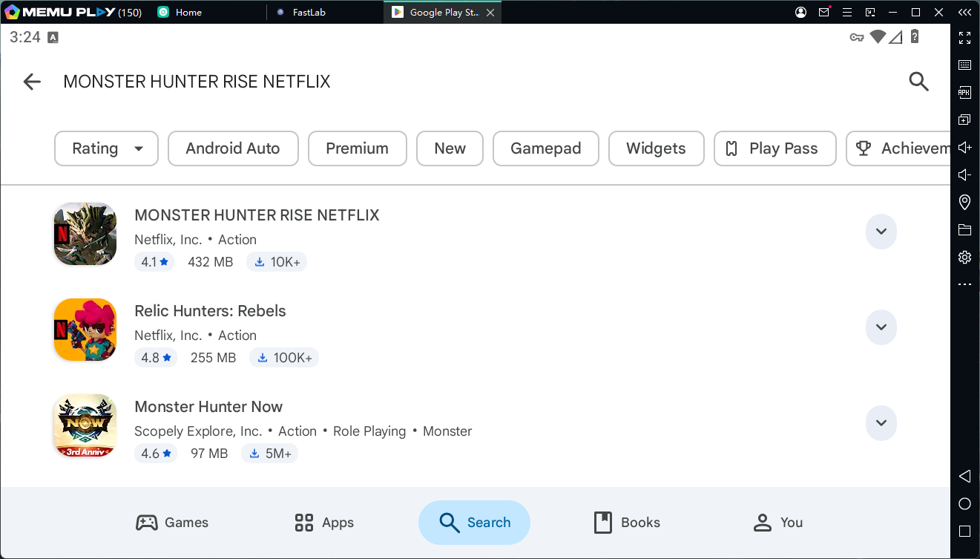Switch MEmu to mini window mode
This screenshot has width=980, height=559.
click(870, 13)
